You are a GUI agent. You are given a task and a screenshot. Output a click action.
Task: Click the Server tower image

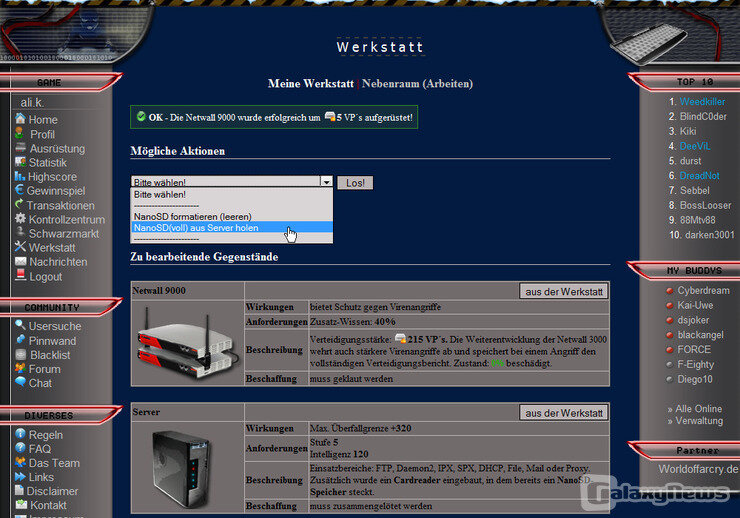point(181,468)
